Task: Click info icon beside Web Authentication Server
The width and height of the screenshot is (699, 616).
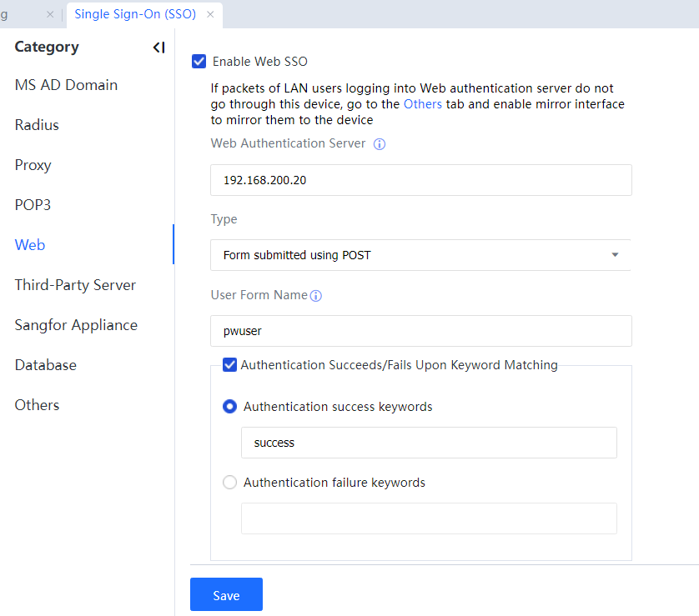Action: point(380,144)
